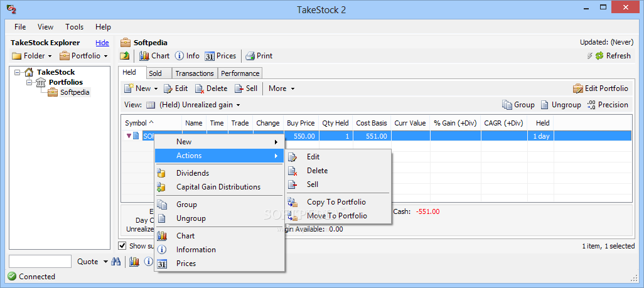Print the Softpedia portfolio
Image resolution: width=644 pixels, height=288 pixels.
259,56
